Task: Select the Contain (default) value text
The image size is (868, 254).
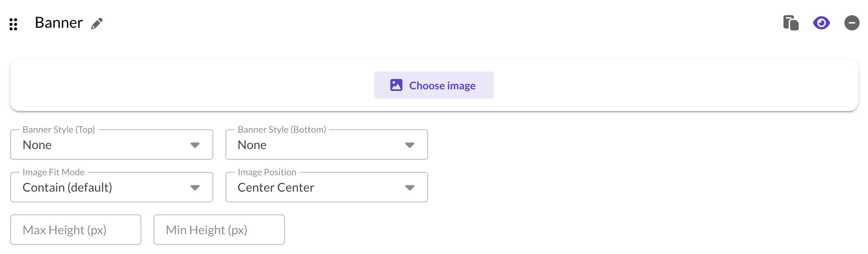Action: coord(67,187)
